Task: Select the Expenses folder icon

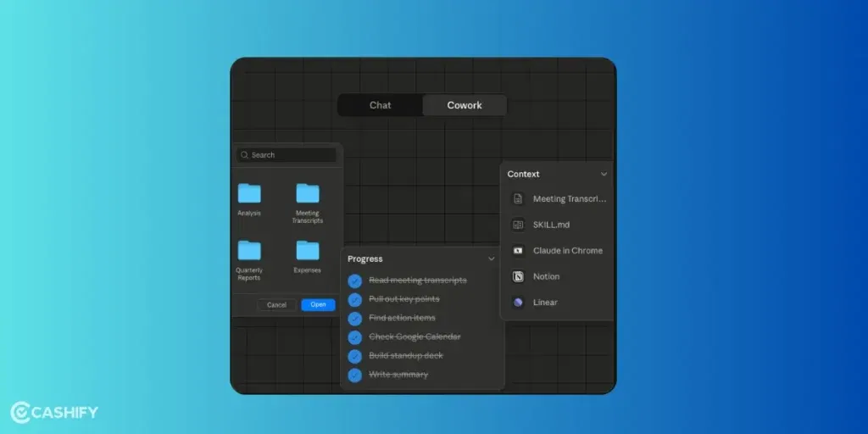Action: pyautogui.click(x=307, y=250)
